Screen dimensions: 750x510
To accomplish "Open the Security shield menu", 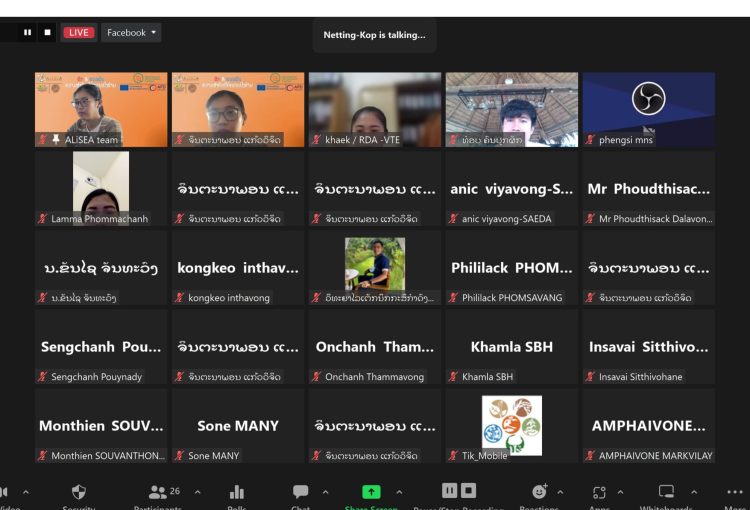I will [x=79, y=492].
